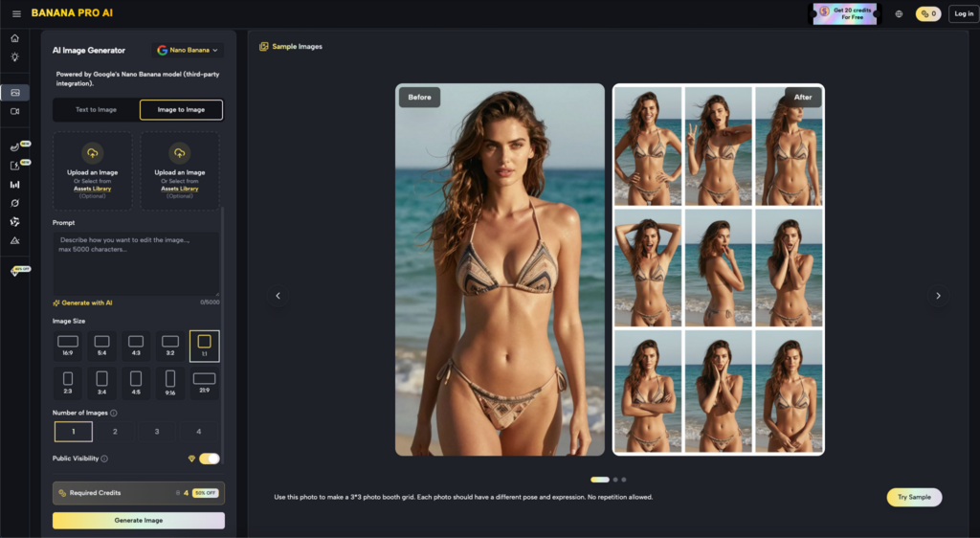This screenshot has width=980, height=538.
Task: Click the Try Sample button
Action: 913,497
